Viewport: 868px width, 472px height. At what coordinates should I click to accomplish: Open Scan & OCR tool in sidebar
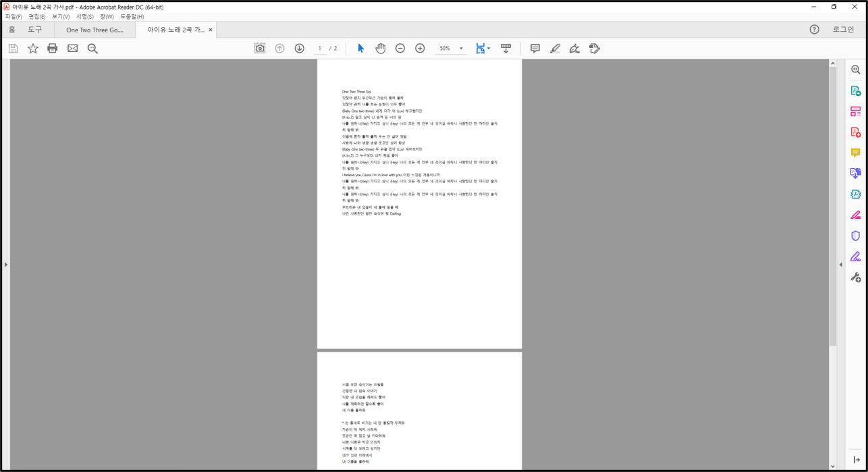tap(856, 194)
